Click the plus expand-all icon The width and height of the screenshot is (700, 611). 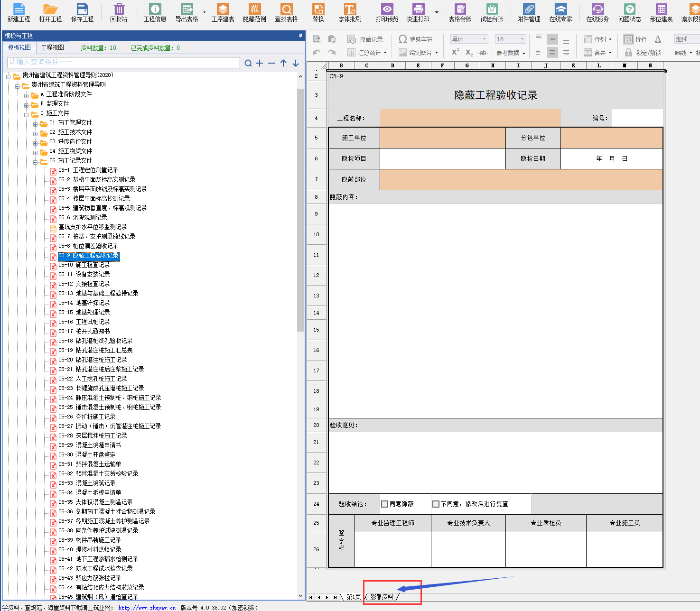[x=260, y=63]
